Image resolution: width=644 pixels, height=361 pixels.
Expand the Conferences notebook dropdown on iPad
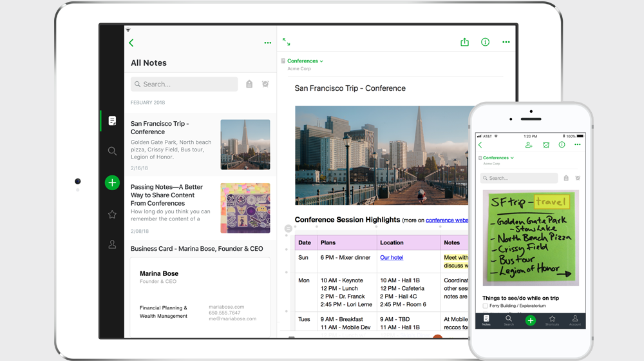click(x=305, y=61)
